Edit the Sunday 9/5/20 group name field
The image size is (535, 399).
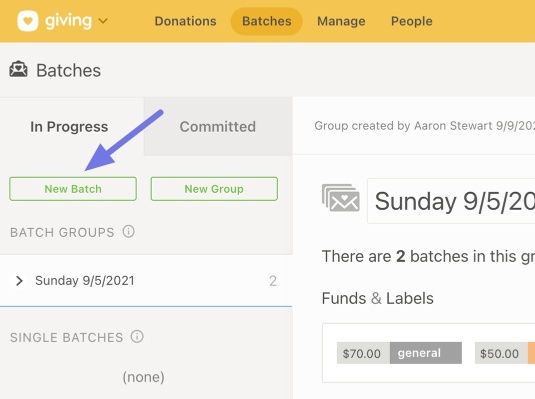(451, 201)
